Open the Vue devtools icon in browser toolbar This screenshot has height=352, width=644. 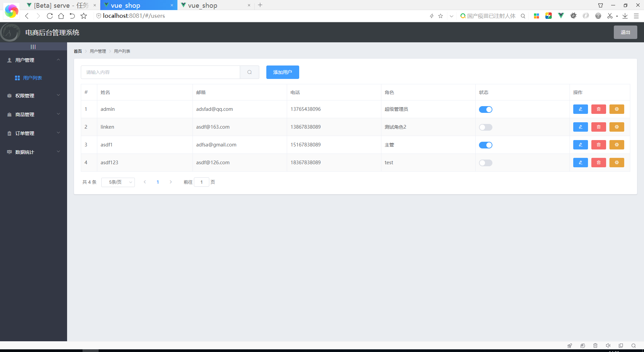[x=561, y=15]
